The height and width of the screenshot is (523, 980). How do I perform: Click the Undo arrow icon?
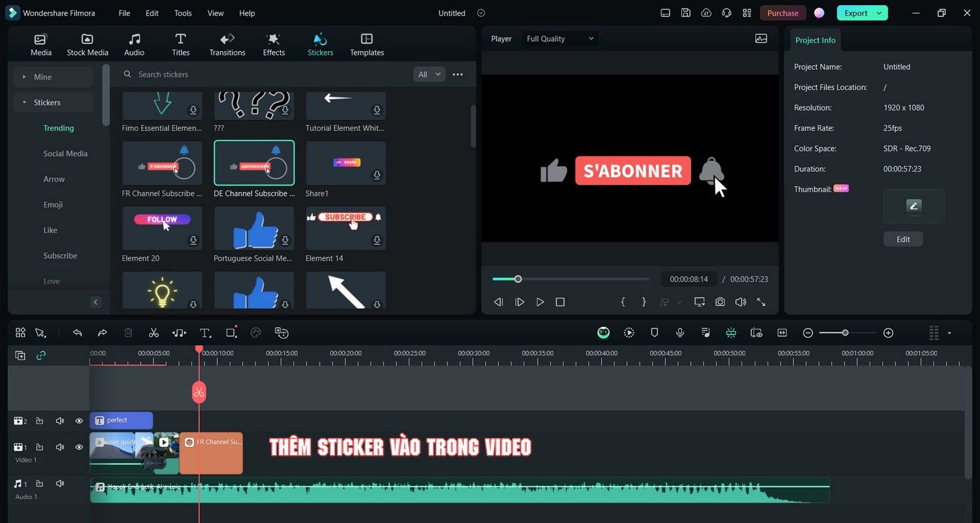point(77,333)
